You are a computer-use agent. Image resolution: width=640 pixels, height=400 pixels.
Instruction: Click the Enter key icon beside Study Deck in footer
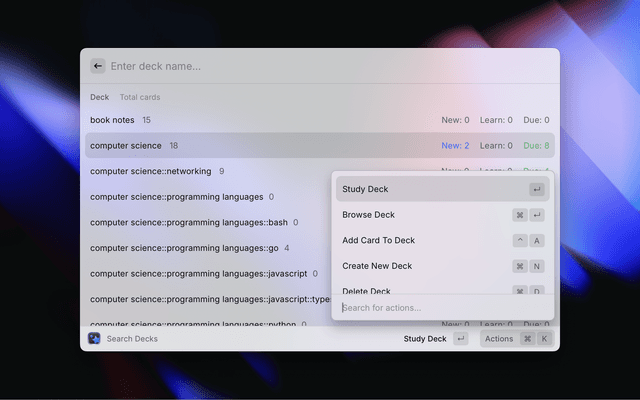pos(460,339)
